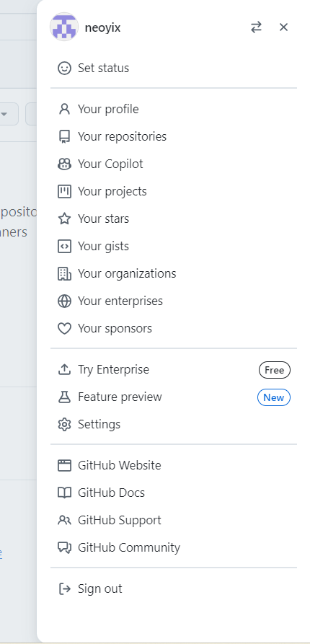
Task: Click the repository book icon
Action: click(64, 136)
